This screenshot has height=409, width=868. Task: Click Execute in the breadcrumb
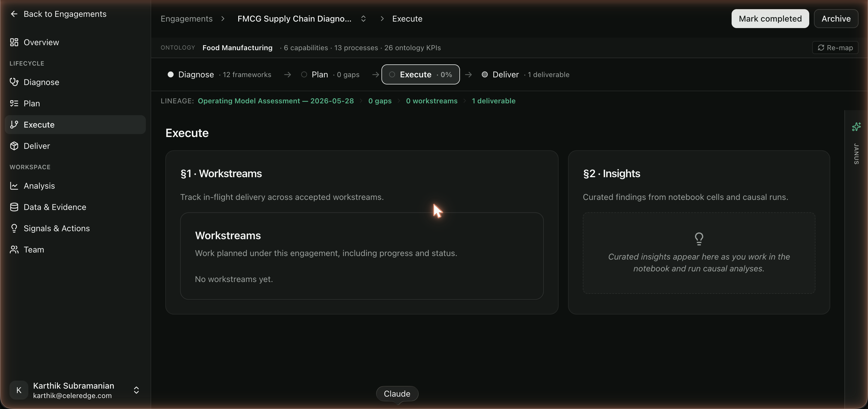(407, 19)
